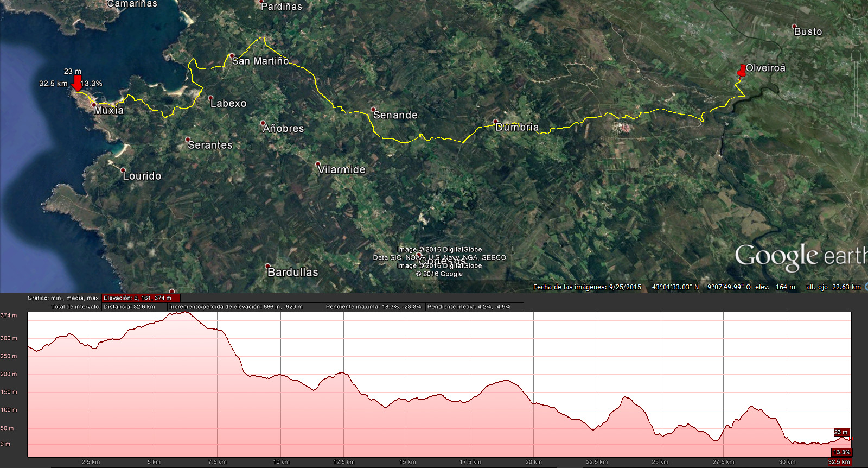Viewport: 868px width, 468px height.
Task: Select the Serantes place marker dot
Action: pos(188,140)
